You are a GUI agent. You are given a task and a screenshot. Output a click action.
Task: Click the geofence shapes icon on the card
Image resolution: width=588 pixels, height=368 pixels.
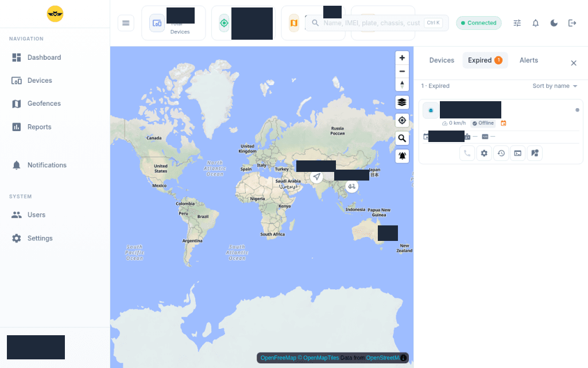click(535, 153)
